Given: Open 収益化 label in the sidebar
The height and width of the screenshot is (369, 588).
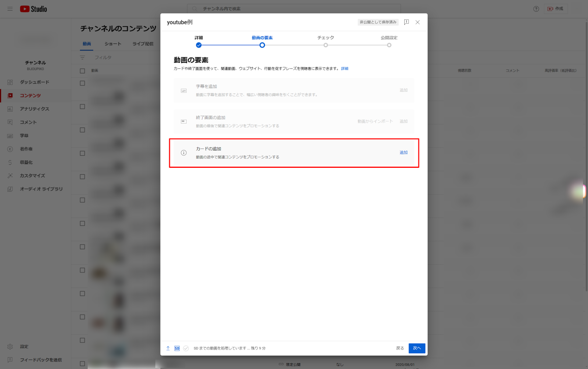Looking at the screenshot, I should tap(26, 162).
